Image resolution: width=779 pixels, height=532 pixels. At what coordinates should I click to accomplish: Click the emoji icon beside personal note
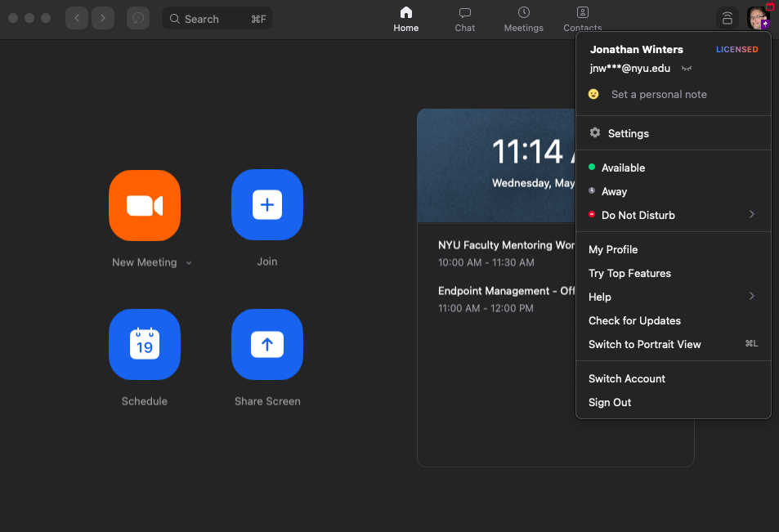(593, 94)
